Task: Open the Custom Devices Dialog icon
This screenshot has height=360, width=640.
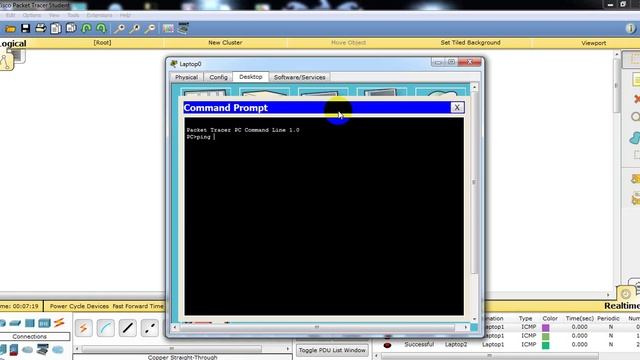Action: tap(183, 28)
